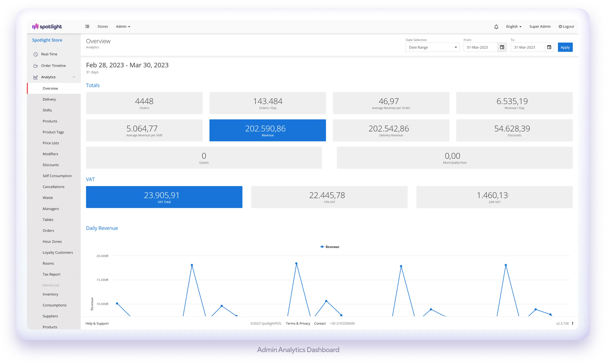Open the Date Range selection dropdown
The height and width of the screenshot is (364, 606).
pyautogui.click(x=432, y=47)
